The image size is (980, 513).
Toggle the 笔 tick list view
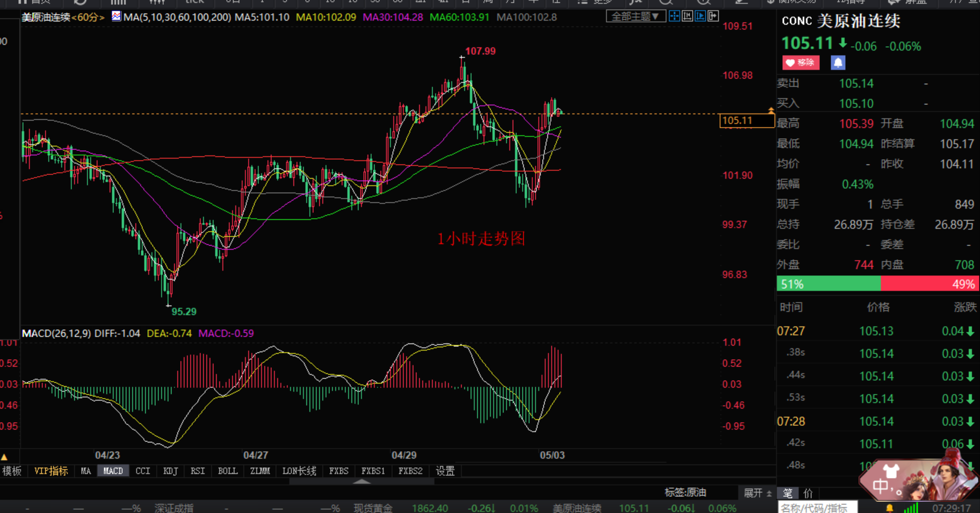tap(788, 493)
